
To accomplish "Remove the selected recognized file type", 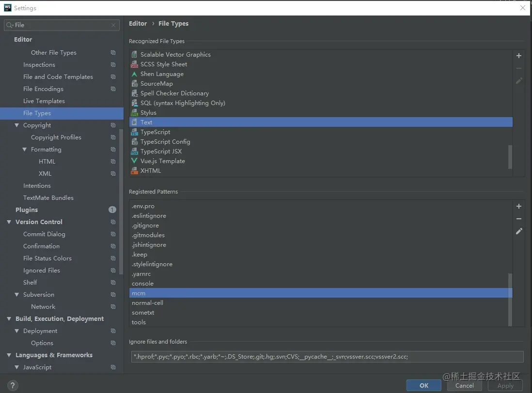I will tap(519, 68).
